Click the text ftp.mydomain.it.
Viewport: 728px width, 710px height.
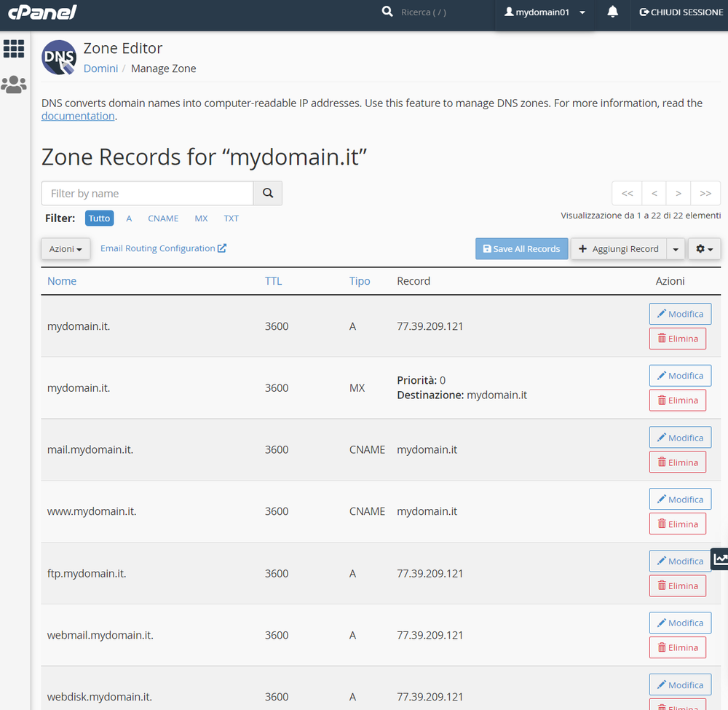(x=87, y=574)
